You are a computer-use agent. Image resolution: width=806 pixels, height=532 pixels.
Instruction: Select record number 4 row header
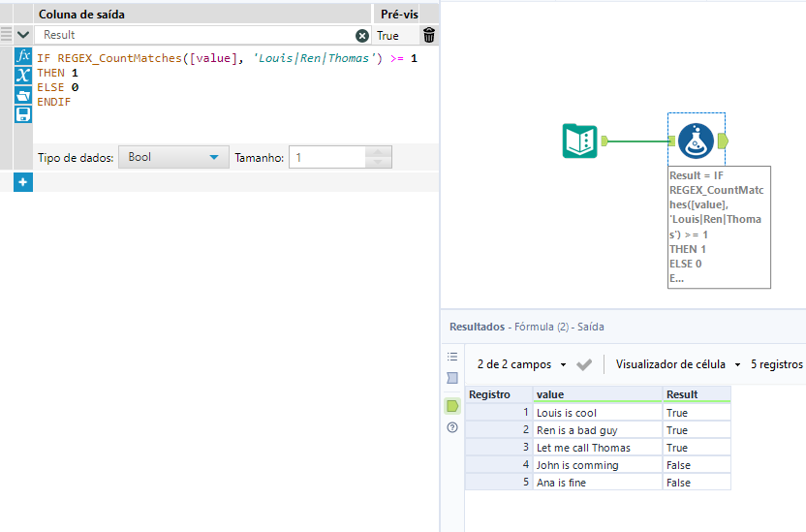pyautogui.click(x=499, y=465)
